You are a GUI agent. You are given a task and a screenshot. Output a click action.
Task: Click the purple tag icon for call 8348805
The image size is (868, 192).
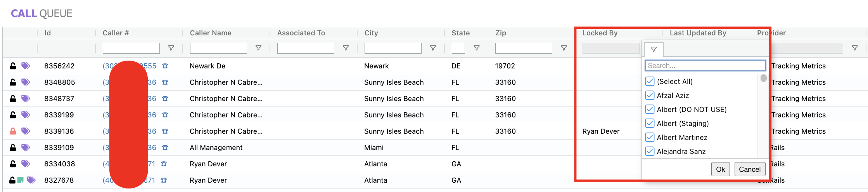pos(26,82)
